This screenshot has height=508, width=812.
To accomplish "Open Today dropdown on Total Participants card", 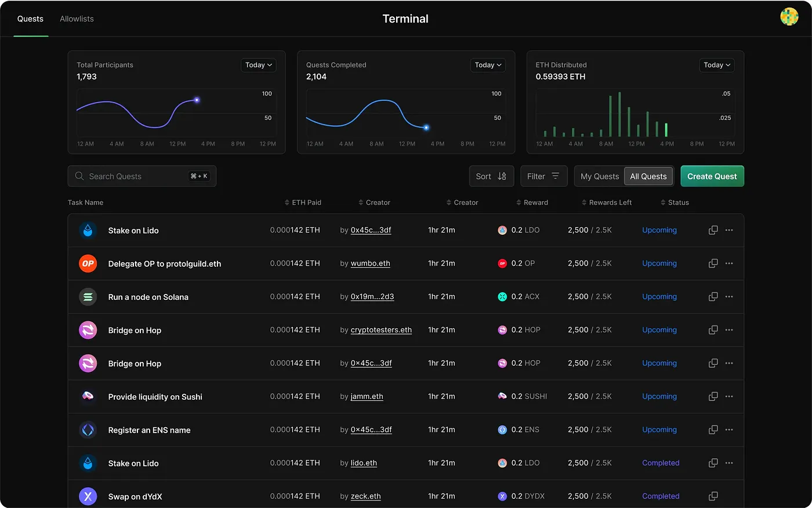I will 259,65.
